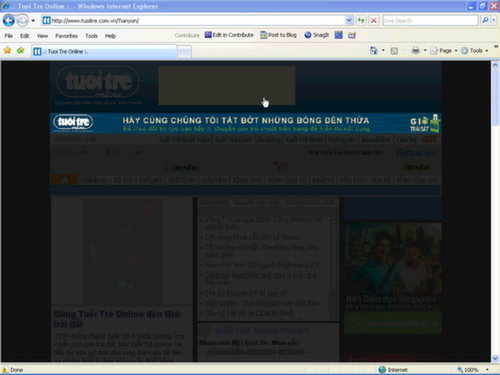Click the vertical scrollbar up arrow

click(x=495, y=65)
